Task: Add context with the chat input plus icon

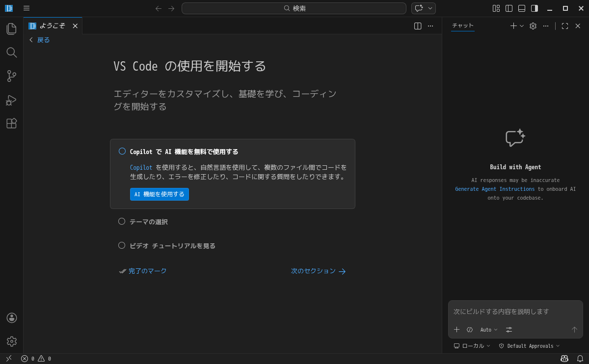Action: (457, 330)
